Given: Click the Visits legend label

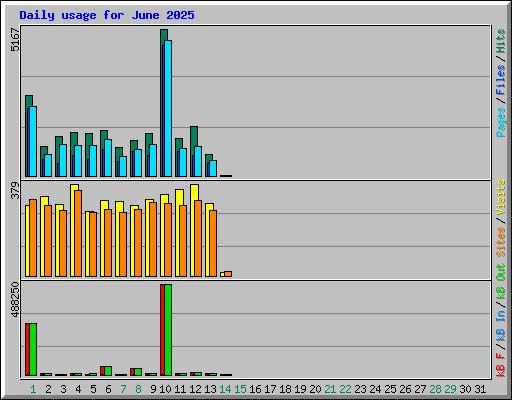Looking at the screenshot, I should pos(500,197).
